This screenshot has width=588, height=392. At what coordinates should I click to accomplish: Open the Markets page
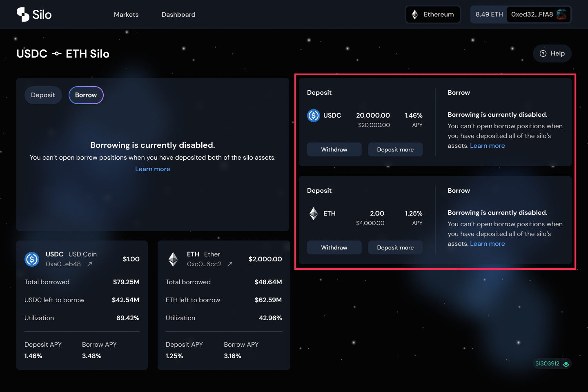click(126, 15)
